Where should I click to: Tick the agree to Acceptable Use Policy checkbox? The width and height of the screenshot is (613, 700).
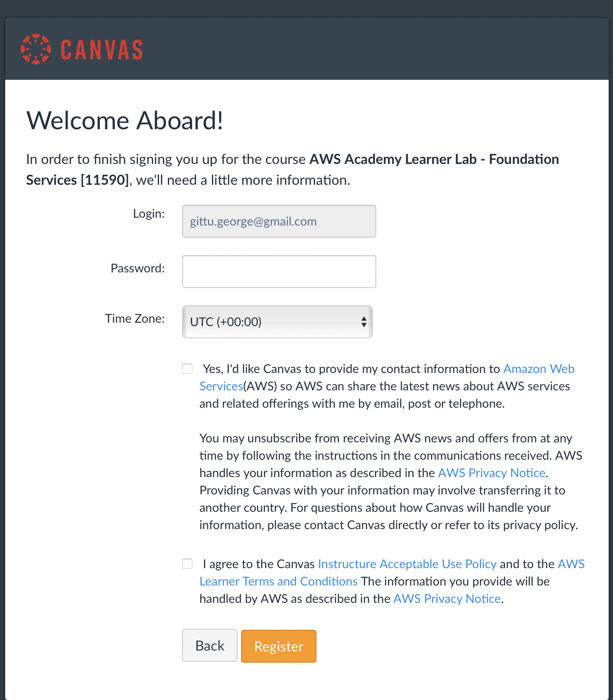[187, 564]
